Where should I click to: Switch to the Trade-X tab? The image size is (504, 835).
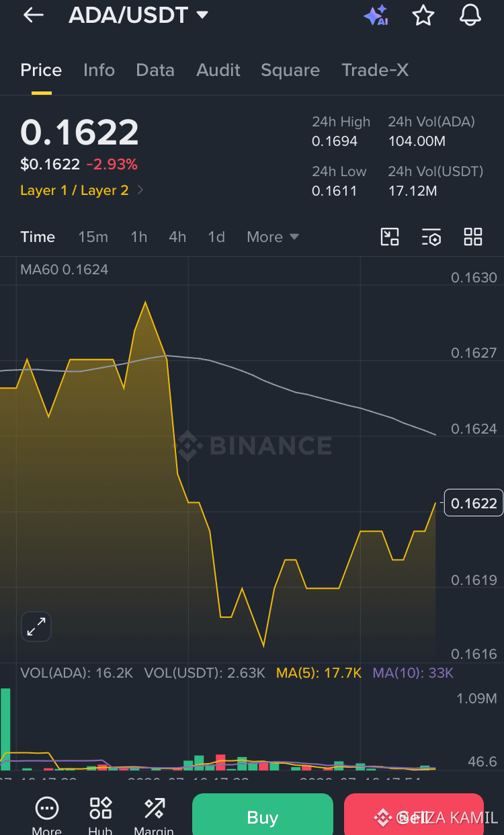[x=375, y=70]
